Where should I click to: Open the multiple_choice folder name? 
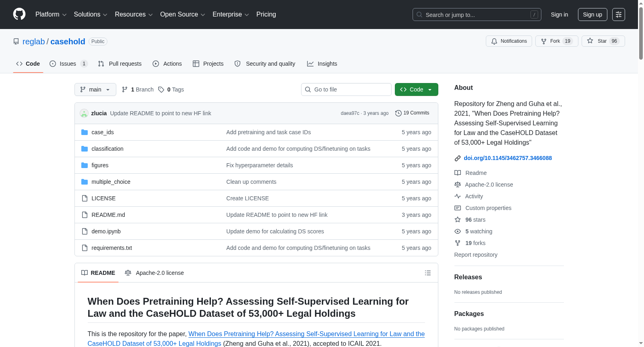(111, 182)
